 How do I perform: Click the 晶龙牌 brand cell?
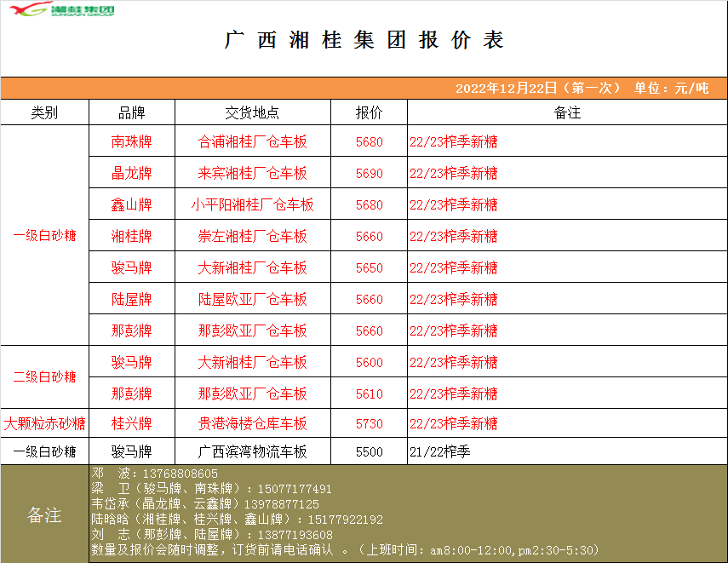click(132, 174)
